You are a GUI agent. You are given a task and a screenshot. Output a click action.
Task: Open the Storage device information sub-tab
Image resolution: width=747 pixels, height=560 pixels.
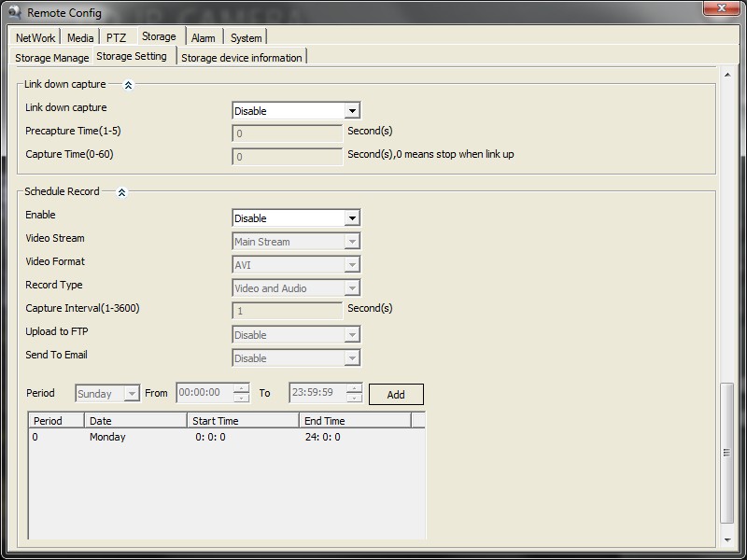tap(242, 58)
